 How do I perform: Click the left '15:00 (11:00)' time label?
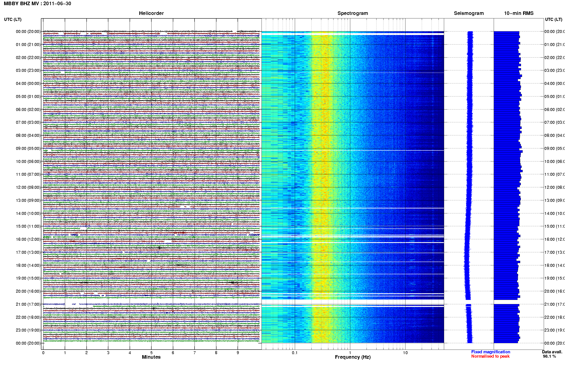[28, 226]
